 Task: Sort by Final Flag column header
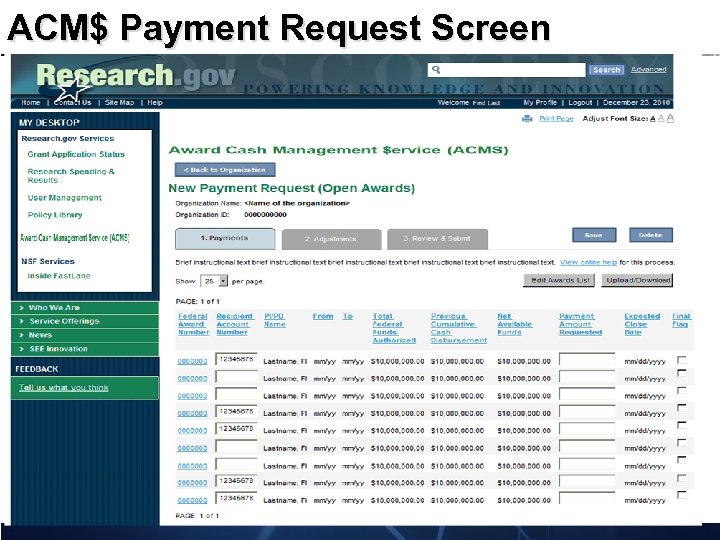pyautogui.click(x=681, y=320)
